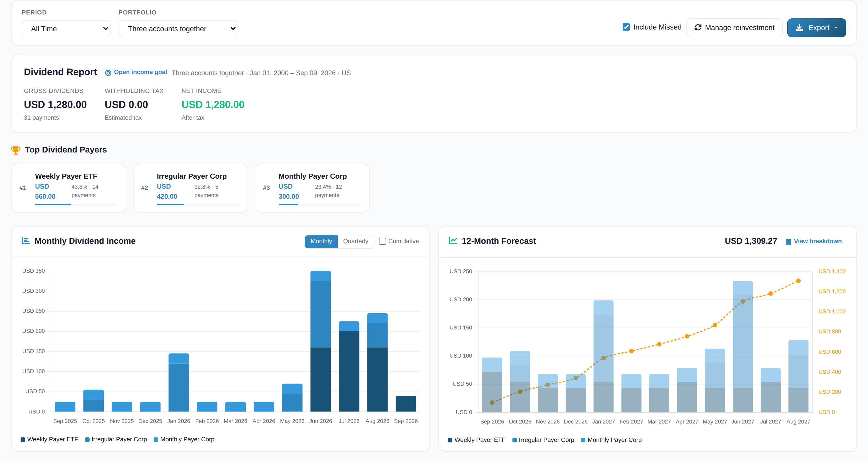Open the Period dropdown showing All Time

click(x=66, y=29)
